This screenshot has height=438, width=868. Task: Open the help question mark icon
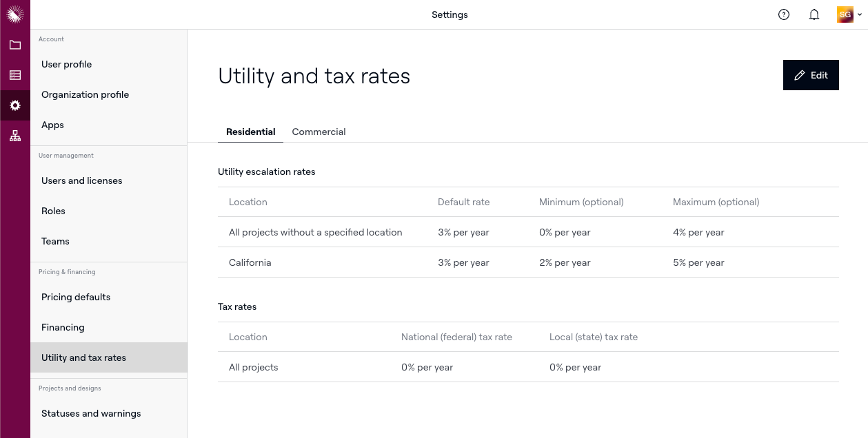tap(783, 14)
